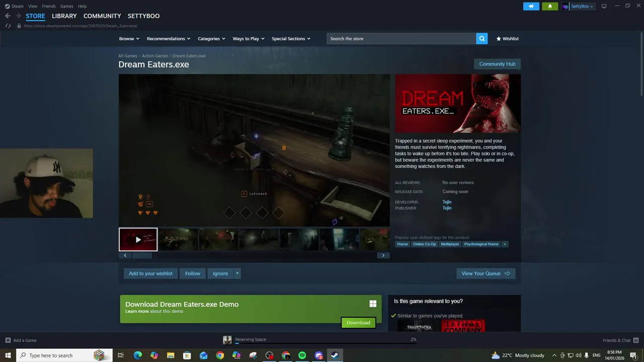Open the Browse dropdown in store navigation
Image resolution: width=644 pixels, height=362 pixels.
(129, 39)
